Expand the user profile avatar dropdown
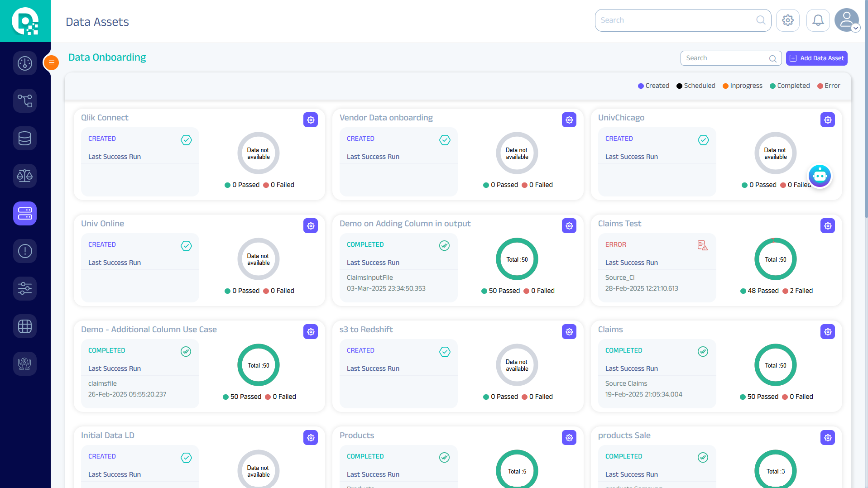 click(x=847, y=20)
